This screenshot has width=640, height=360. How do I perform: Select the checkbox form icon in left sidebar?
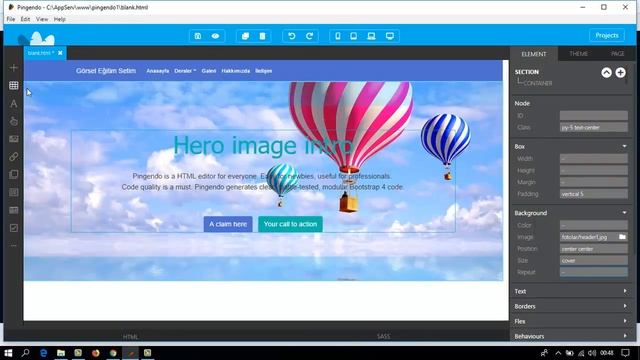coord(13,228)
